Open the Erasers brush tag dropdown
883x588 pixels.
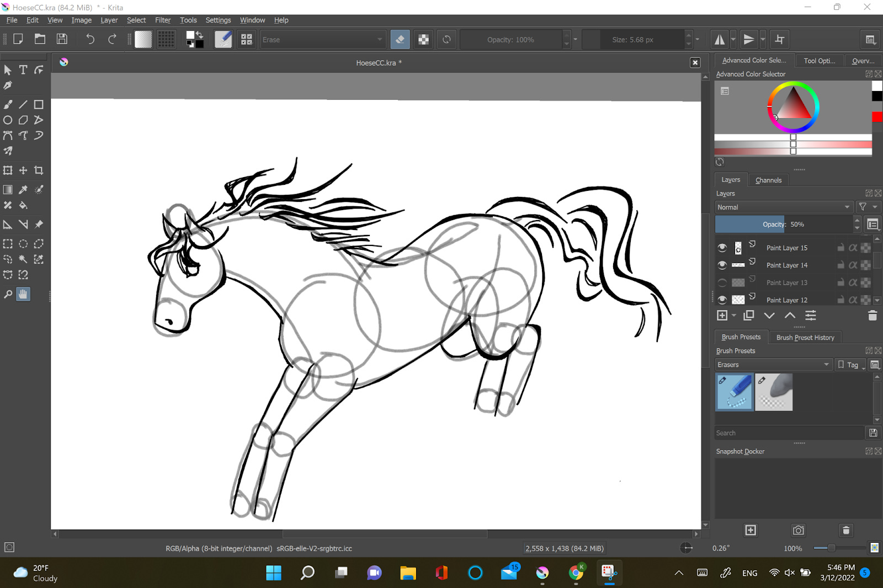click(x=773, y=365)
